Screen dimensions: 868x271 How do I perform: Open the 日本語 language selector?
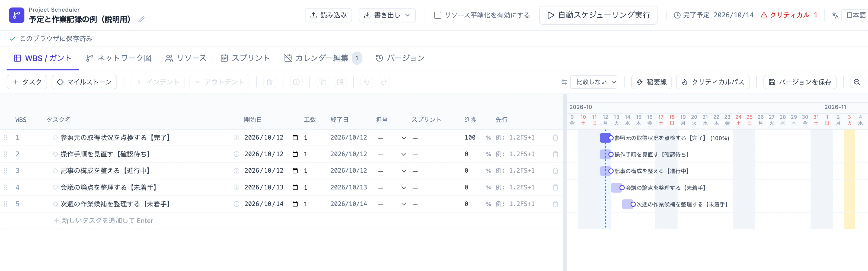tap(855, 15)
